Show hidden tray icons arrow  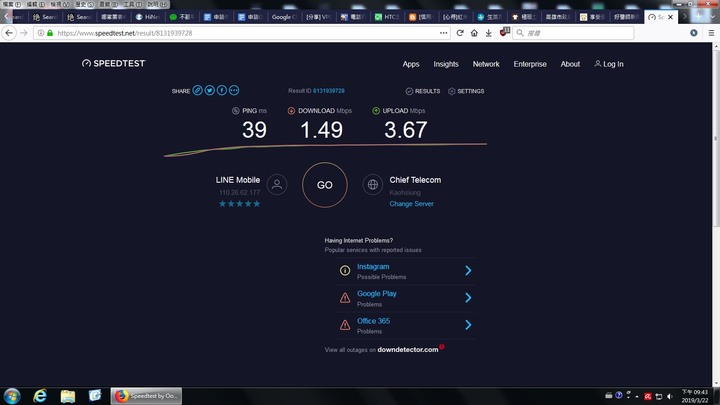tap(637, 397)
